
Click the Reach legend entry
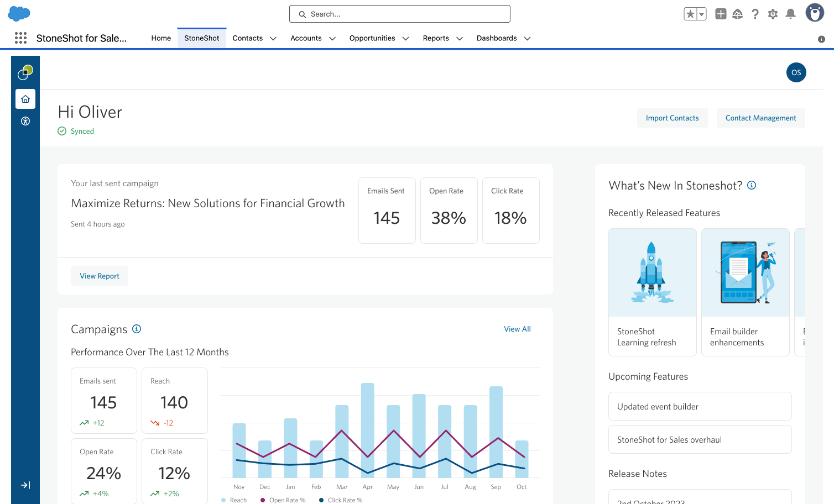pyautogui.click(x=234, y=500)
